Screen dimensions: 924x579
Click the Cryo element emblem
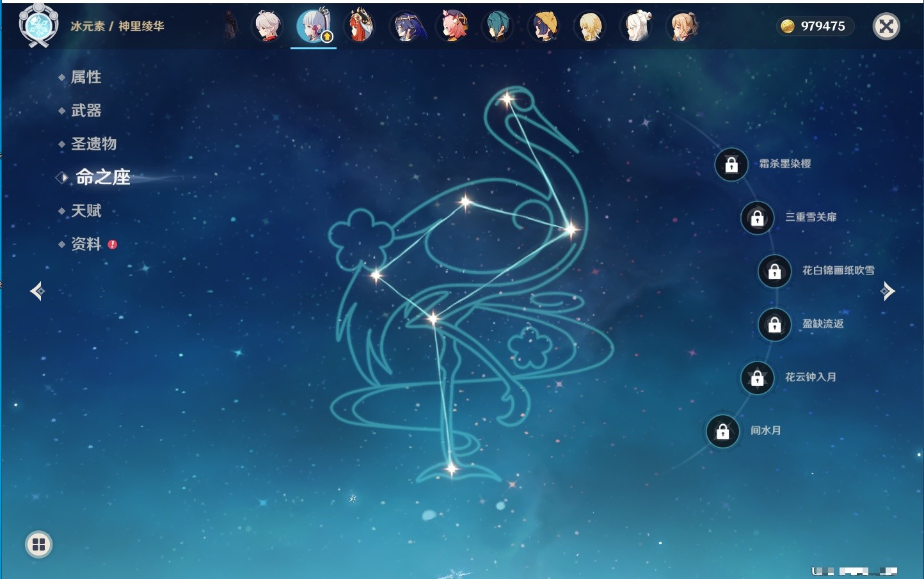click(x=38, y=25)
